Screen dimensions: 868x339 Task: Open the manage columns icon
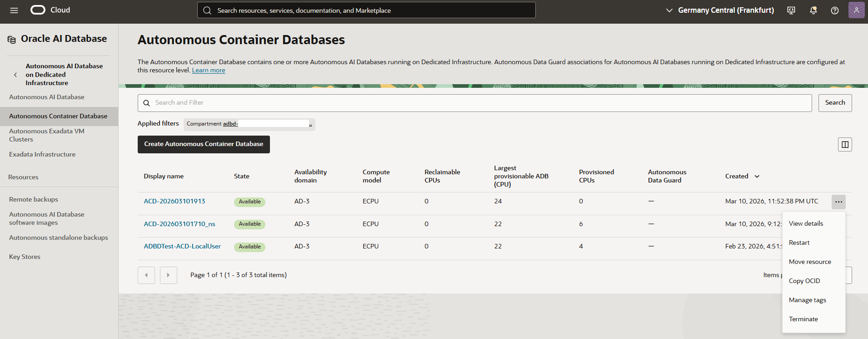(845, 144)
